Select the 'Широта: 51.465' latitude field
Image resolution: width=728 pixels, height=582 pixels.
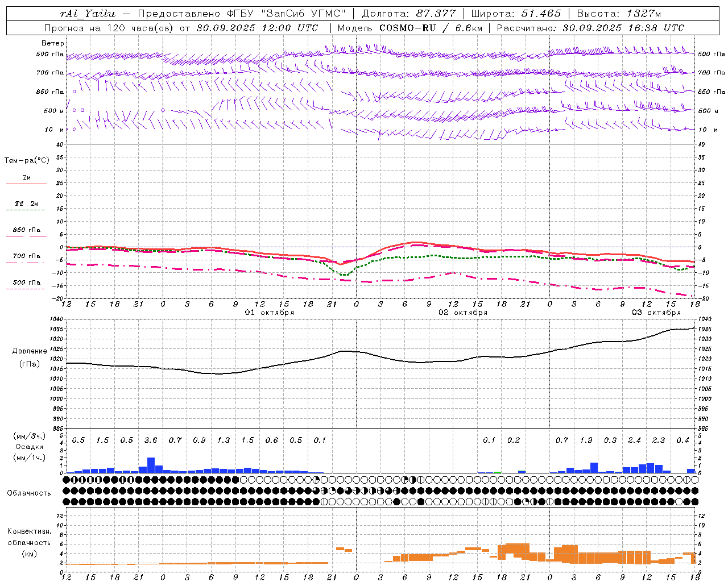(x=516, y=14)
